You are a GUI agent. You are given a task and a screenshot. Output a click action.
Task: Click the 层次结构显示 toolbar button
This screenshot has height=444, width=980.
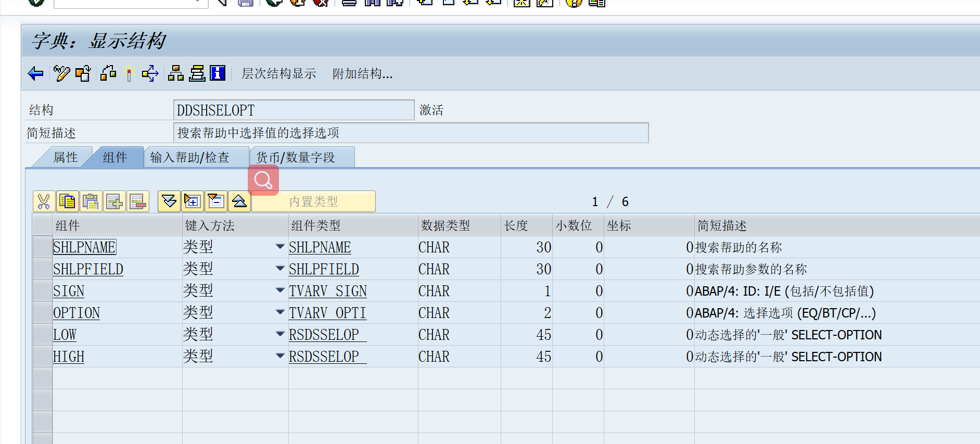point(278,74)
